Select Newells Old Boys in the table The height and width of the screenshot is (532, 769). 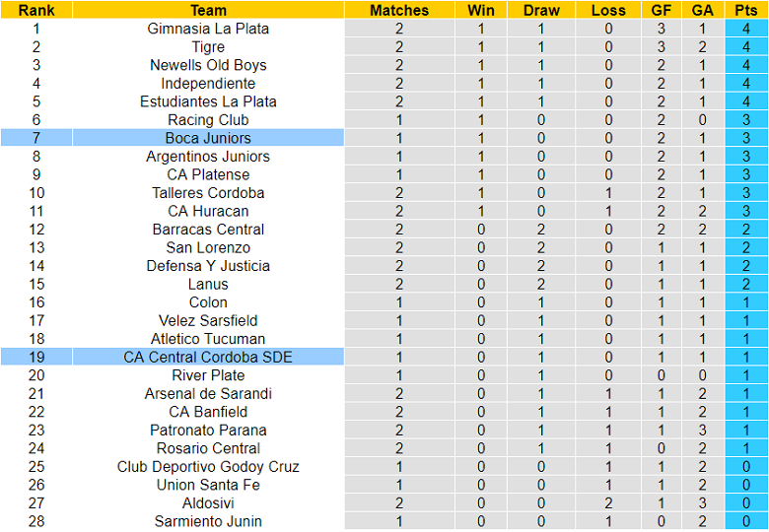pyautogui.click(x=208, y=65)
